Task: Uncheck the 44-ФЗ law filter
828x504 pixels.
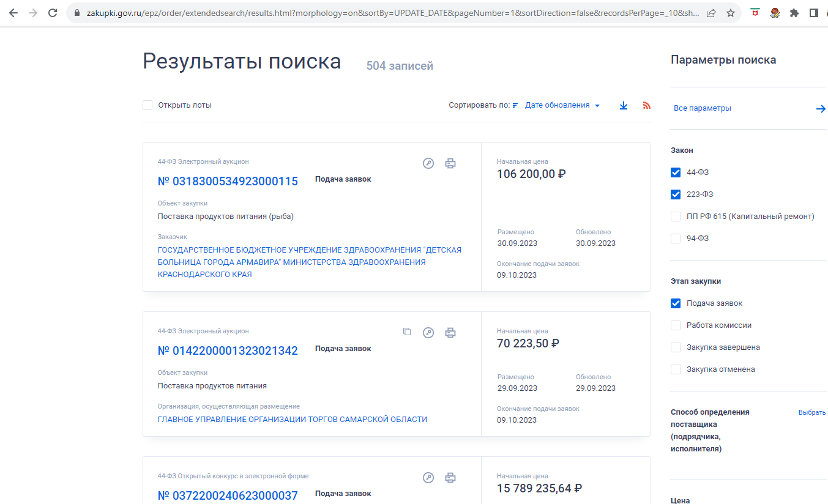Action: click(x=676, y=172)
